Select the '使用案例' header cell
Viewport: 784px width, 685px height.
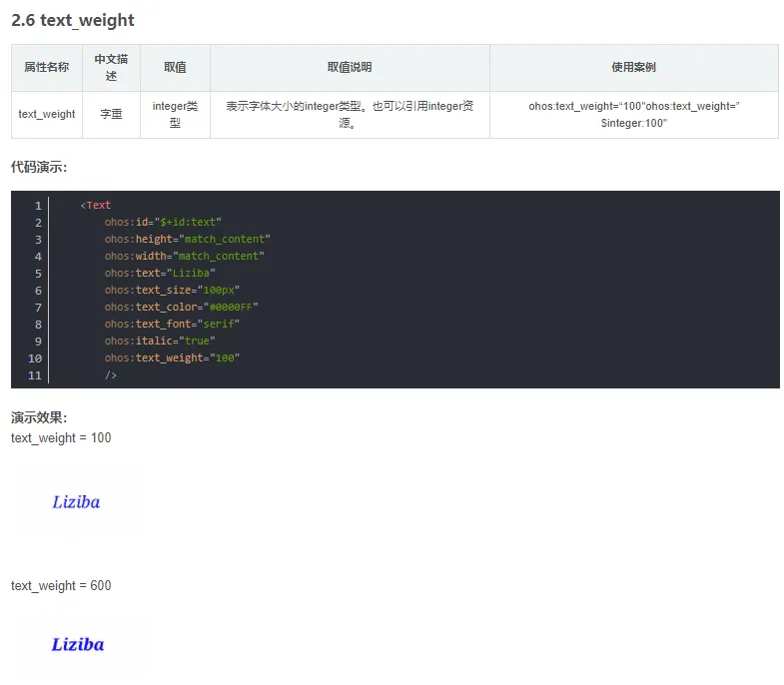(x=634, y=68)
